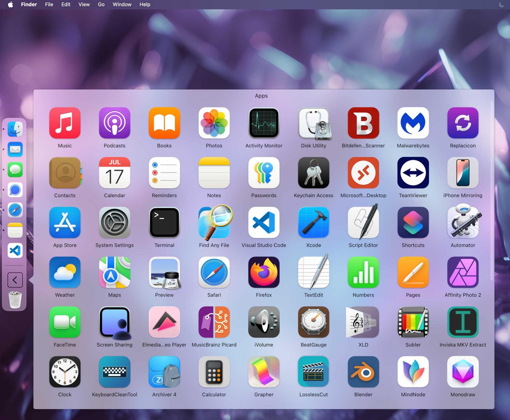Open the Trash in the Dock
510x420 pixels.
click(x=15, y=300)
